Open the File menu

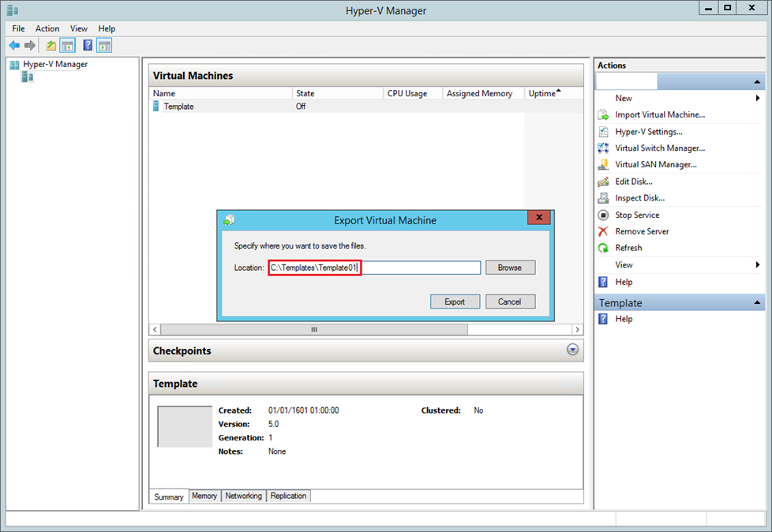18,28
